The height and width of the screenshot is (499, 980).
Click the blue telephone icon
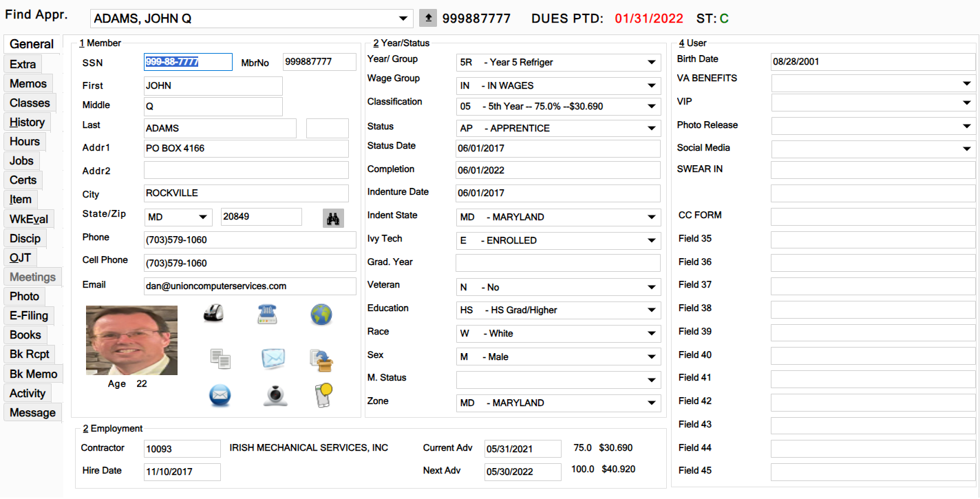click(x=267, y=314)
